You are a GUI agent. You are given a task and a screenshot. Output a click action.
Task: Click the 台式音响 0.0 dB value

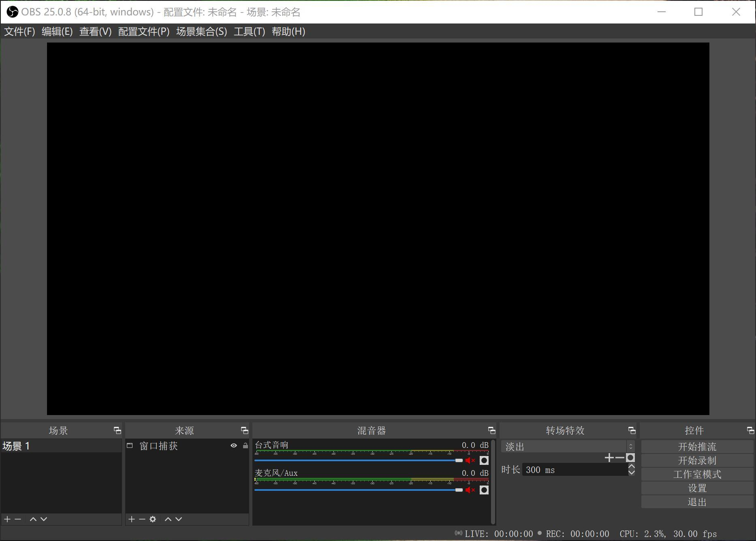click(475, 445)
